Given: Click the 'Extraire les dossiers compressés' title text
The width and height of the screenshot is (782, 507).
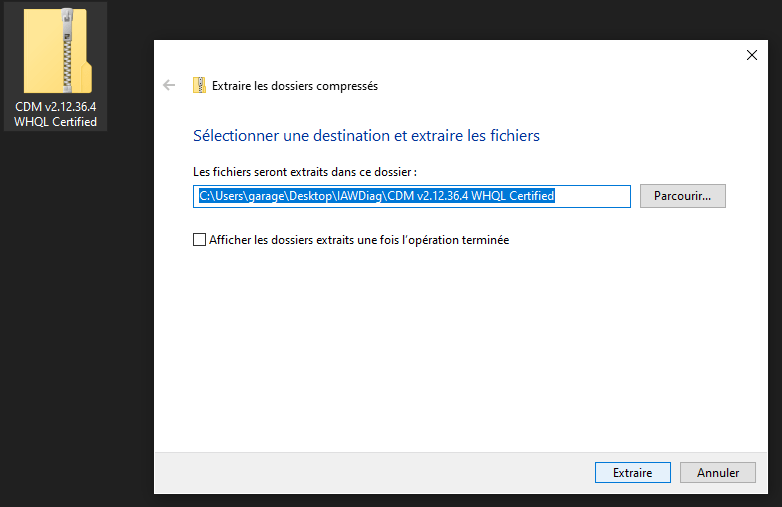Looking at the screenshot, I should tap(295, 86).
